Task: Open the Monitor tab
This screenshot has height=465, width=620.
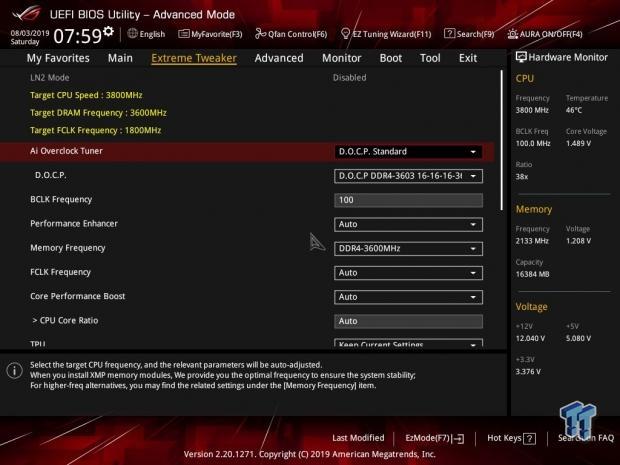Action: click(342, 58)
